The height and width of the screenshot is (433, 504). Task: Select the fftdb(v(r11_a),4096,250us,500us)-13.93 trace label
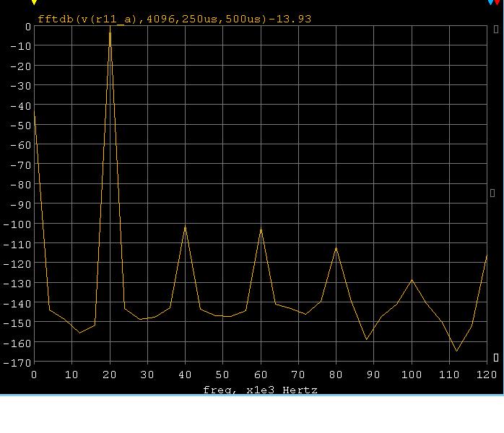175,19
